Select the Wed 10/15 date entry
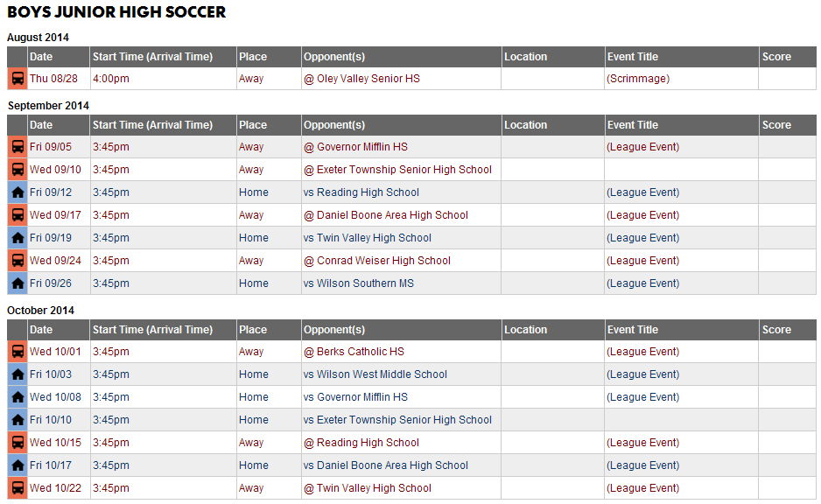The width and height of the screenshot is (821, 504). pos(55,443)
